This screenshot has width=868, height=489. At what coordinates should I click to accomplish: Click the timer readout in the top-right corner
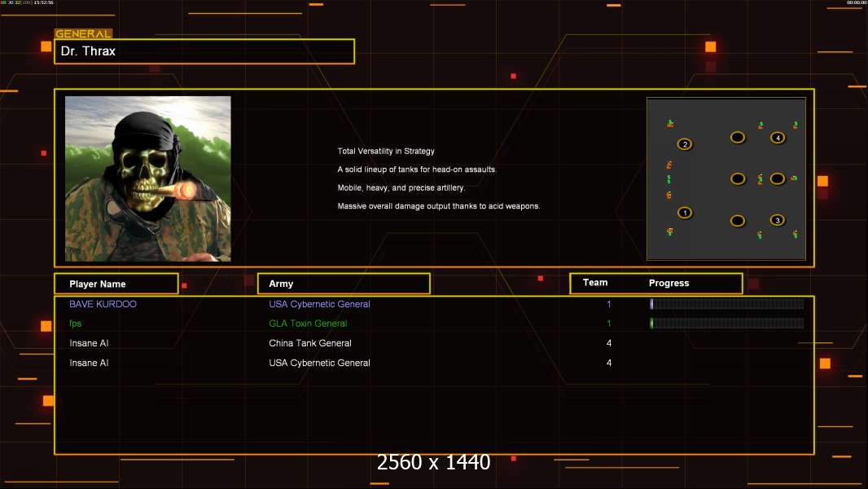pyautogui.click(x=856, y=2)
